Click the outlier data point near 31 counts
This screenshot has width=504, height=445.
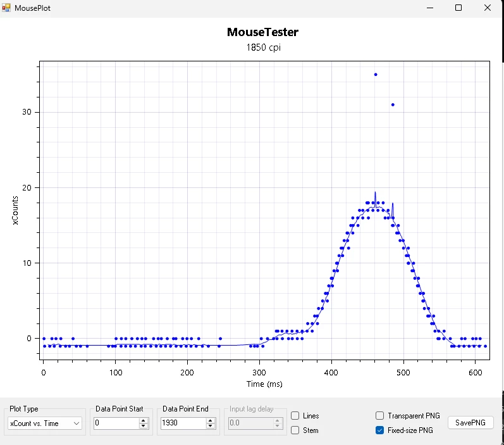click(393, 104)
